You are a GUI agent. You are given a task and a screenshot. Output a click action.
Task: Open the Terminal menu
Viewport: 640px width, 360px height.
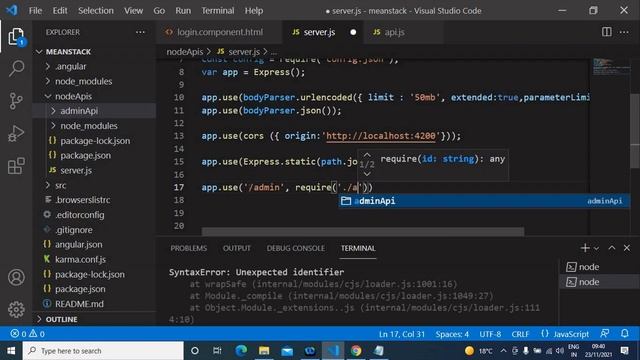[218, 11]
